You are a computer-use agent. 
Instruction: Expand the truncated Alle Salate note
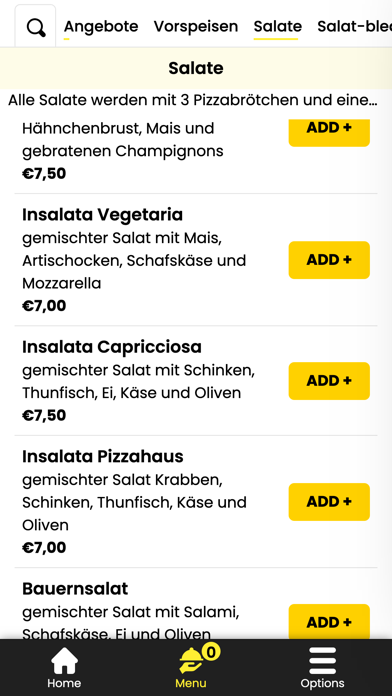[x=193, y=100]
